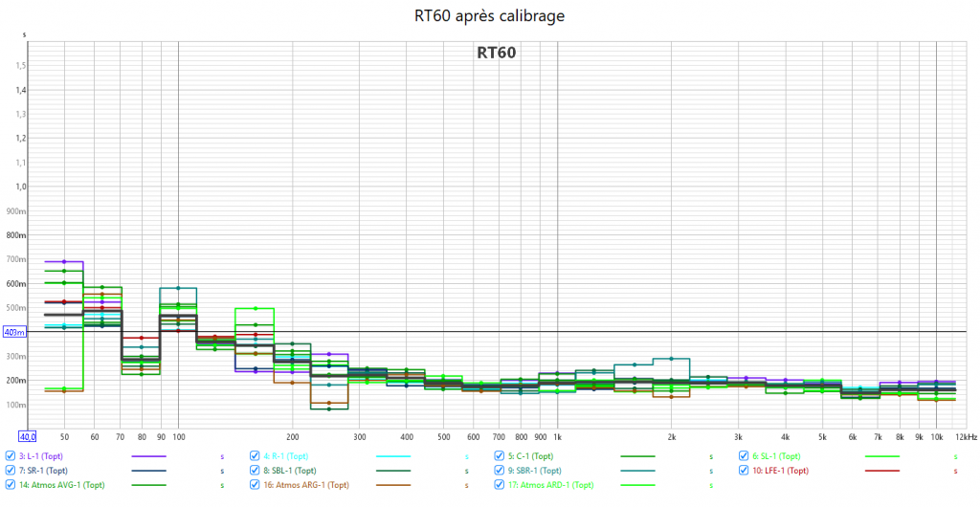
Task: Uncheck 14: Atmos AVG-1 (Topt) checkbox
Action: (11, 485)
